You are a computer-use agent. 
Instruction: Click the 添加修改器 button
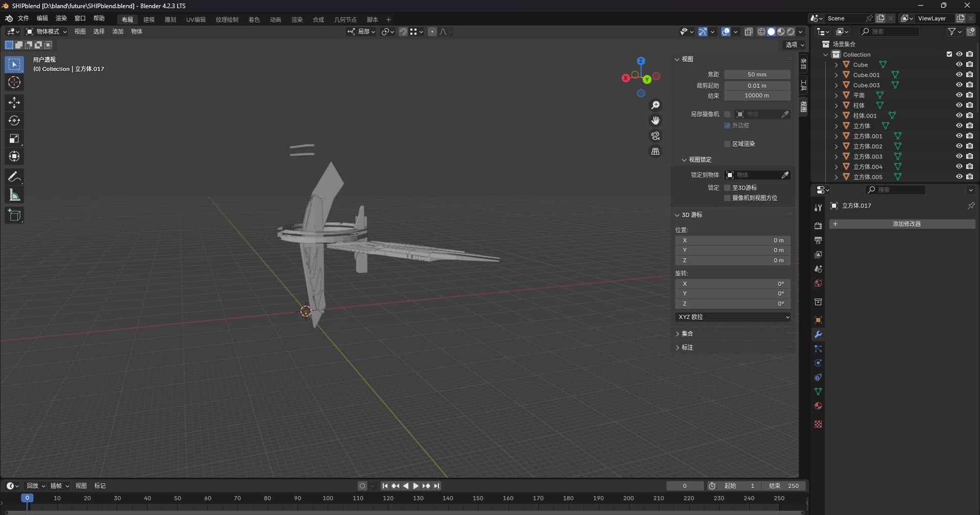click(906, 224)
